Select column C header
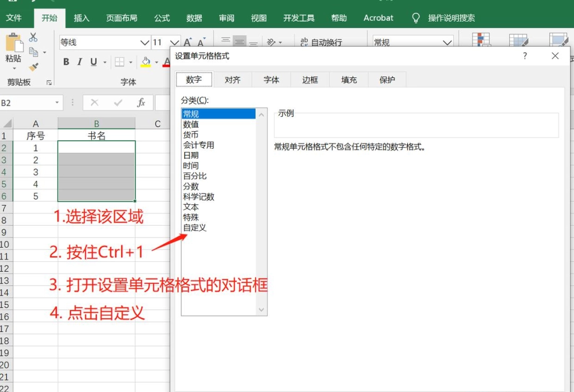This screenshot has width=574, height=392. pos(157,124)
